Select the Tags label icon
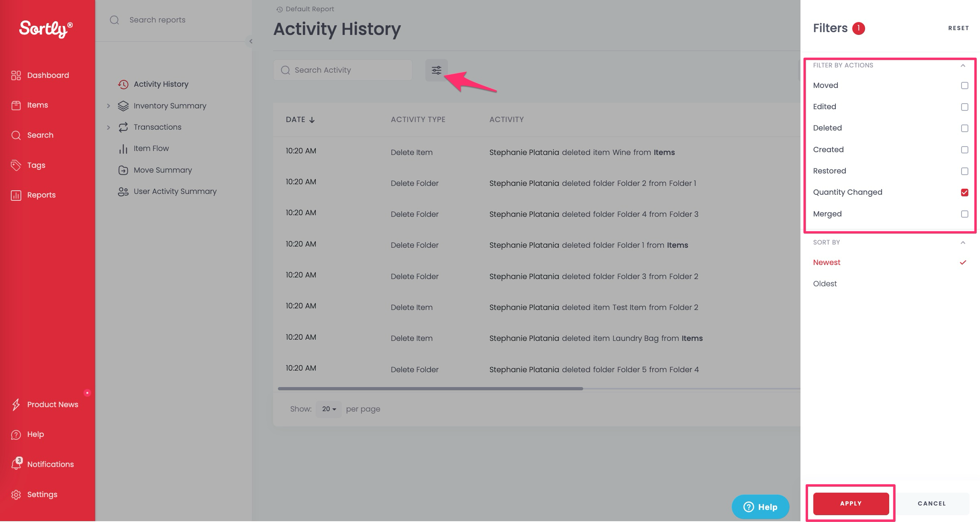Screen dimensions: 980x522 point(16,165)
